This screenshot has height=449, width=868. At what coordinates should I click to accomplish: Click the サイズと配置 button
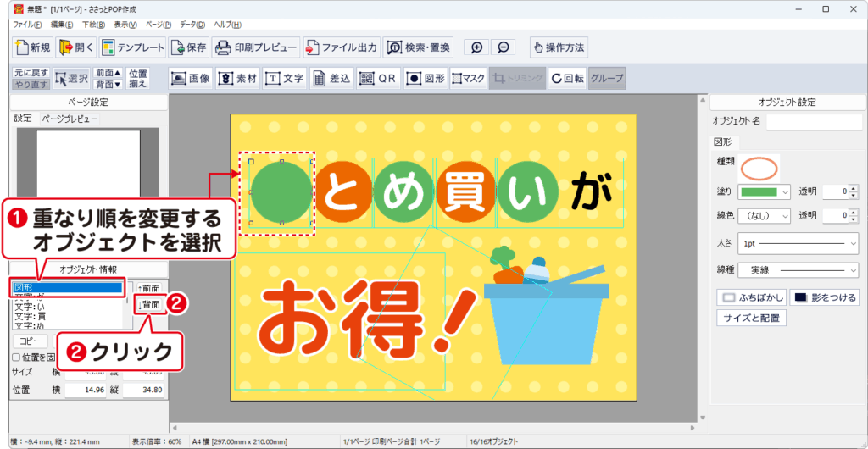coord(752,319)
